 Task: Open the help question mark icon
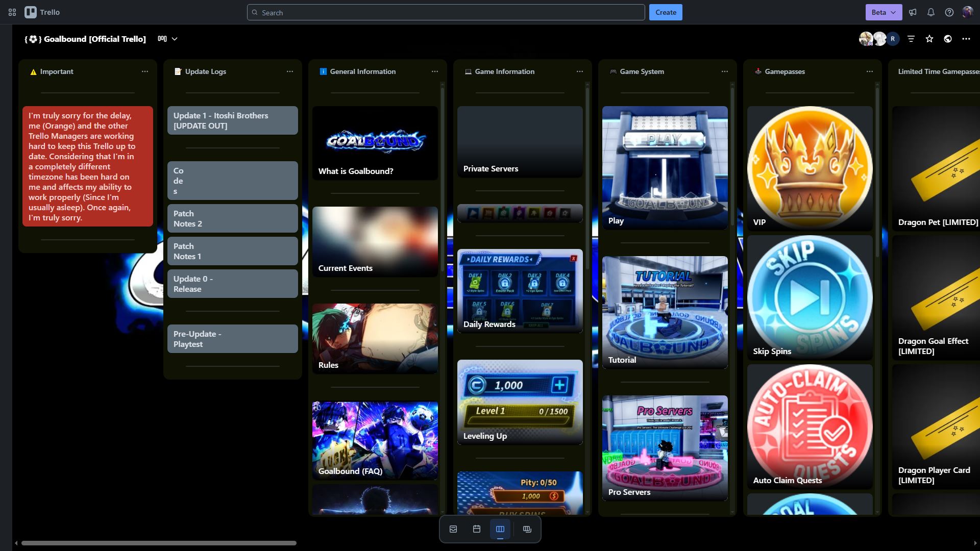(x=949, y=12)
